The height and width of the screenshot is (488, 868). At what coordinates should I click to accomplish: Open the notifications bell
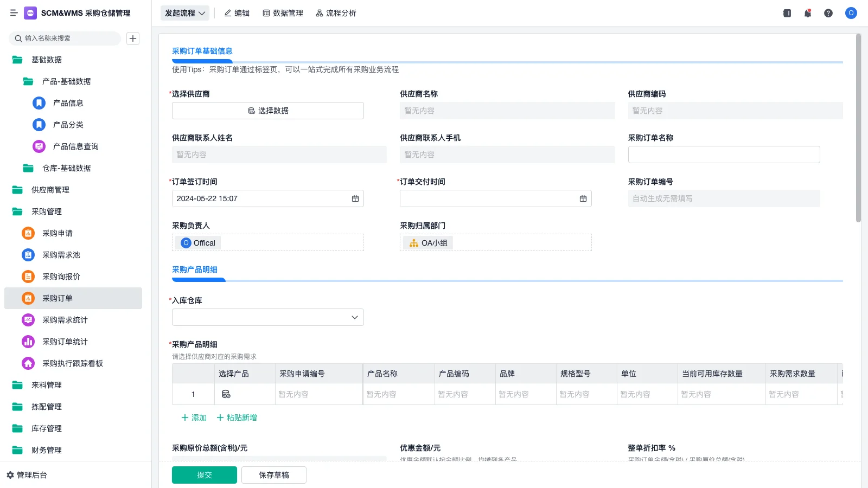[808, 13]
